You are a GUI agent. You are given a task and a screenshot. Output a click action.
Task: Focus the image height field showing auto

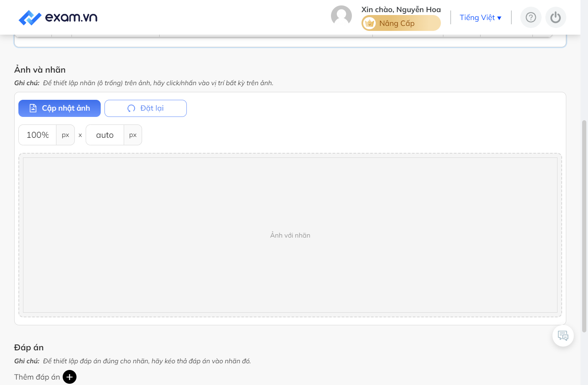(x=105, y=135)
